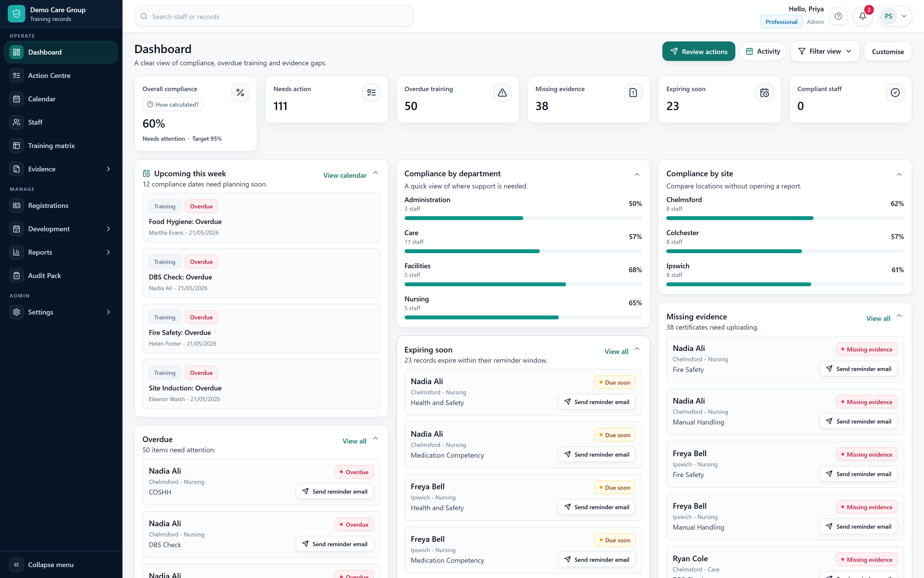This screenshot has height=578, width=924.
Task: Expand the Evidence submenu chevron
Action: tap(108, 169)
